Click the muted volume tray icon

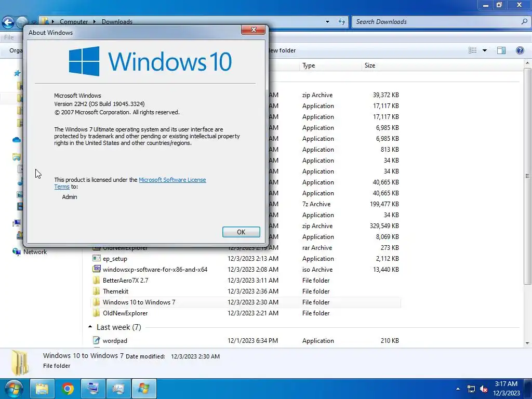coord(484,389)
